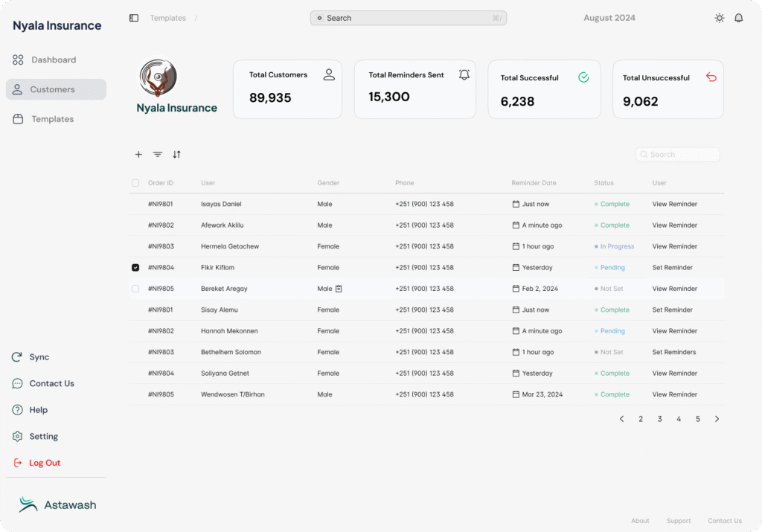Click the top Search bar
This screenshot has width=762, height=532.
(x=408, y=18)
